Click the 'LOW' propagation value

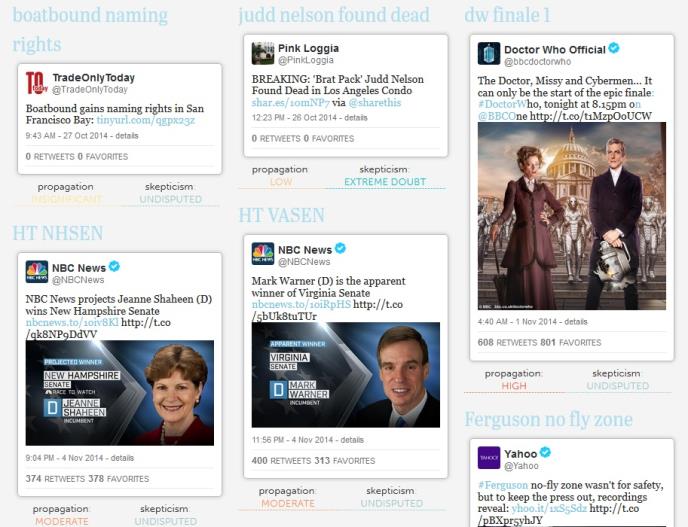coord(281,182)
